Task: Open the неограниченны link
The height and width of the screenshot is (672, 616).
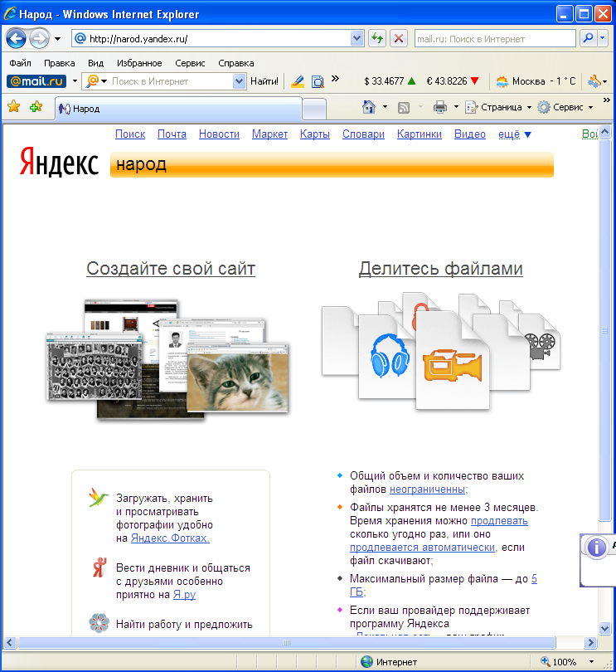Action: (428, 489)
